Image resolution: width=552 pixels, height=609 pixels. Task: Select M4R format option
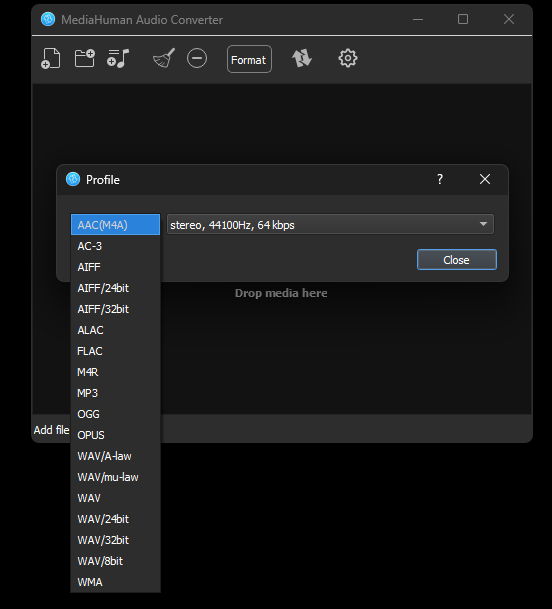point(115,372)
